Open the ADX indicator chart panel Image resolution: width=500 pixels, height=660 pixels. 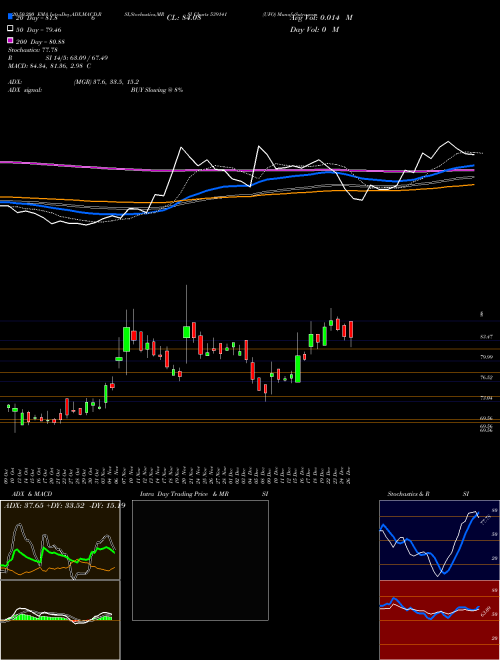pyautogui.click(x=60, y=540)
